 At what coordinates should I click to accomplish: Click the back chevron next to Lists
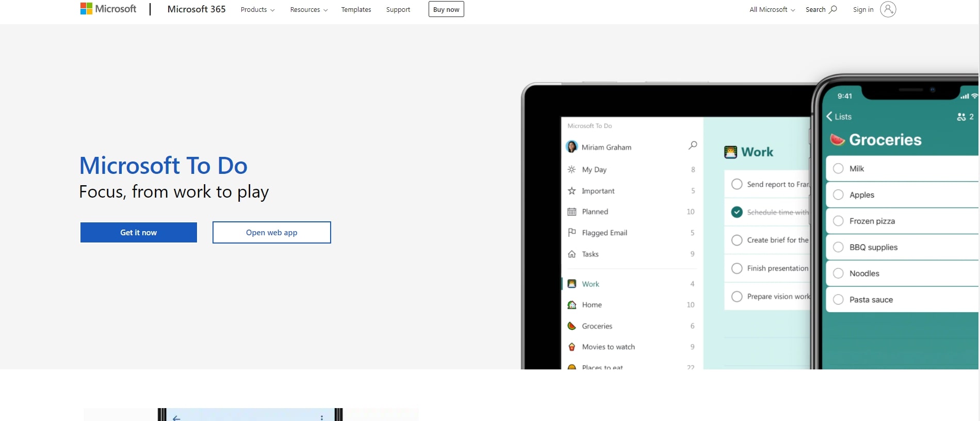click(x=829, y=117)
